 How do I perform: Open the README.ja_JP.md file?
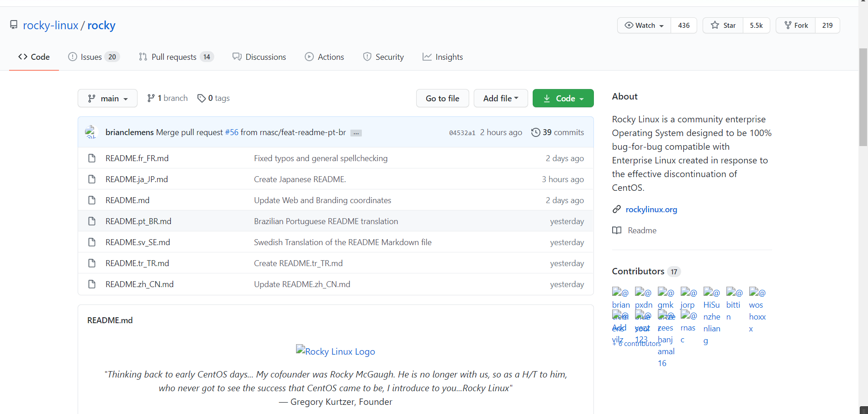137,179
